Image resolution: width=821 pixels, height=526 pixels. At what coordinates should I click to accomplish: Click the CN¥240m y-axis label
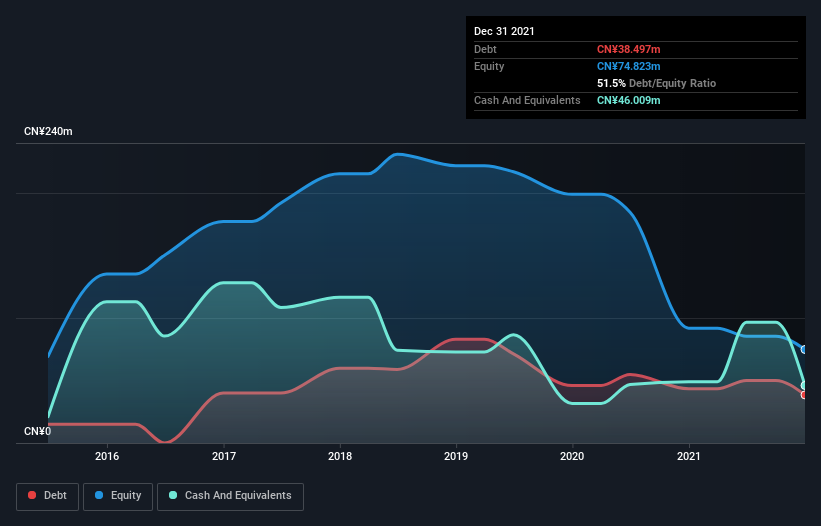(48, 131)
